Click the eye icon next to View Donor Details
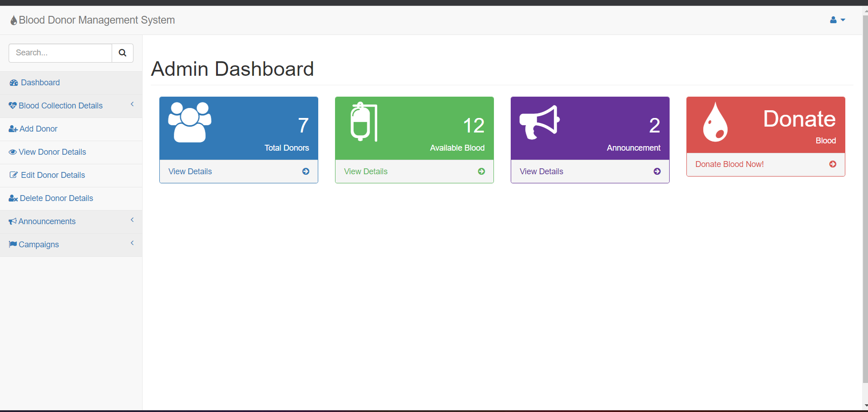The width and height of the screenshot is (868, 412). 12,152
